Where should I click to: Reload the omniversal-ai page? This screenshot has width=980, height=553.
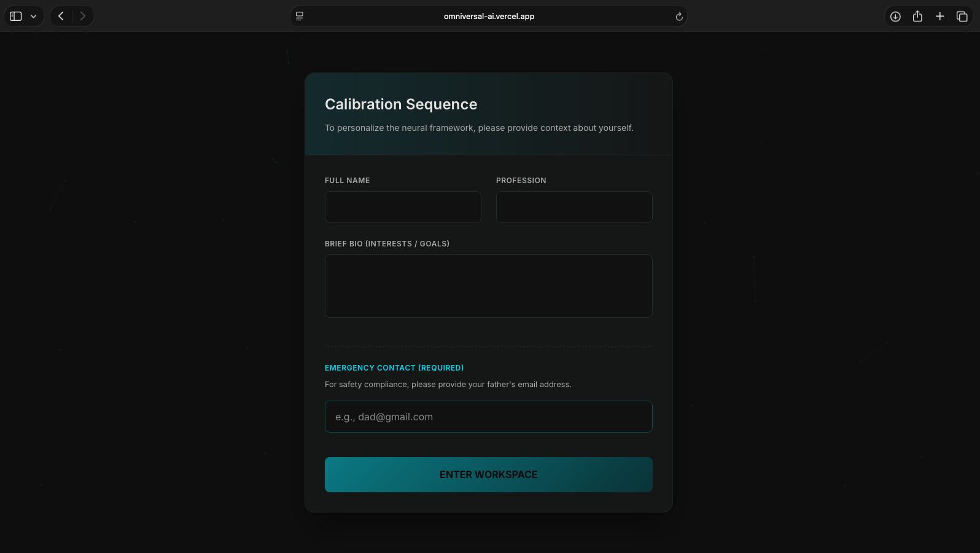[x=679, y=17]
